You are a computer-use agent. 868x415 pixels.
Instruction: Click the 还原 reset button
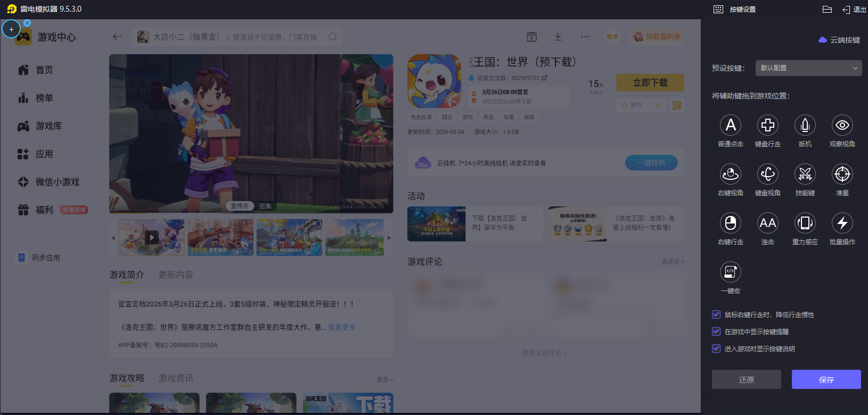pyautogui.click(x=747, y=379)
